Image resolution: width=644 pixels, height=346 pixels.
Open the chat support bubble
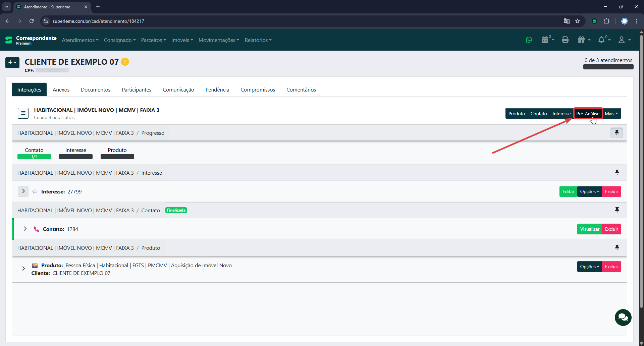coord(623,317)
